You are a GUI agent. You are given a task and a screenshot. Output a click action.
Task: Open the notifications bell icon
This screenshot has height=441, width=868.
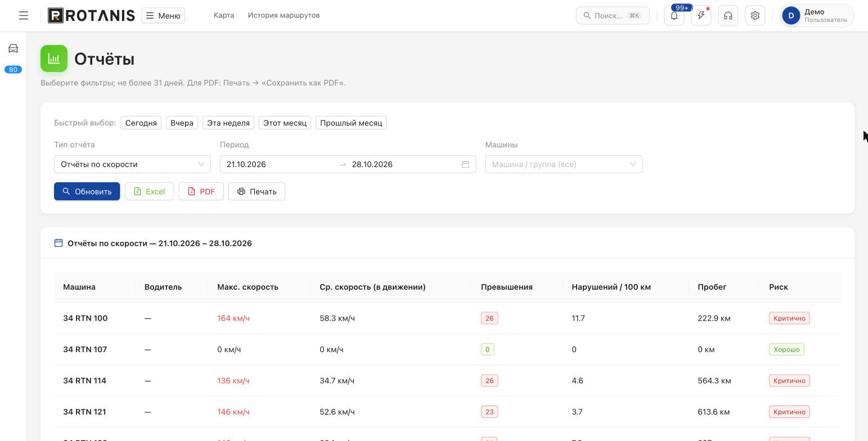click(x=674, y=16)
